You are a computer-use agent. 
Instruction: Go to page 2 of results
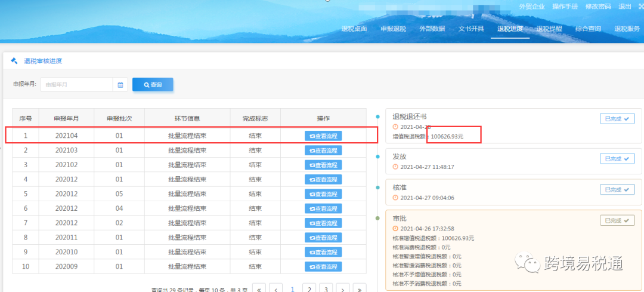309,289
